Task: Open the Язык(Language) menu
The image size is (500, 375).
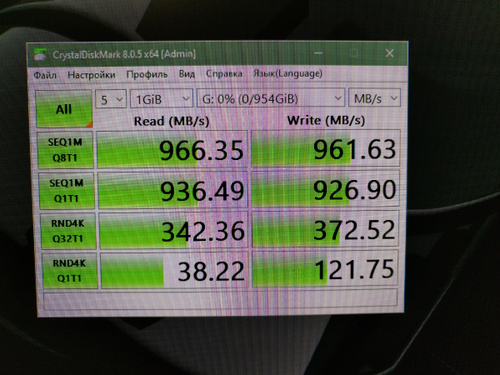Action: (x=288, y=73)
